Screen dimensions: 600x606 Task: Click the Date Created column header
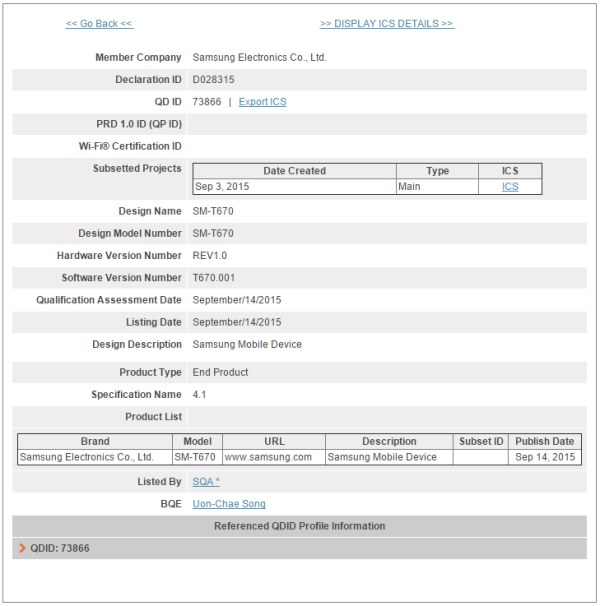click(294, 171)
